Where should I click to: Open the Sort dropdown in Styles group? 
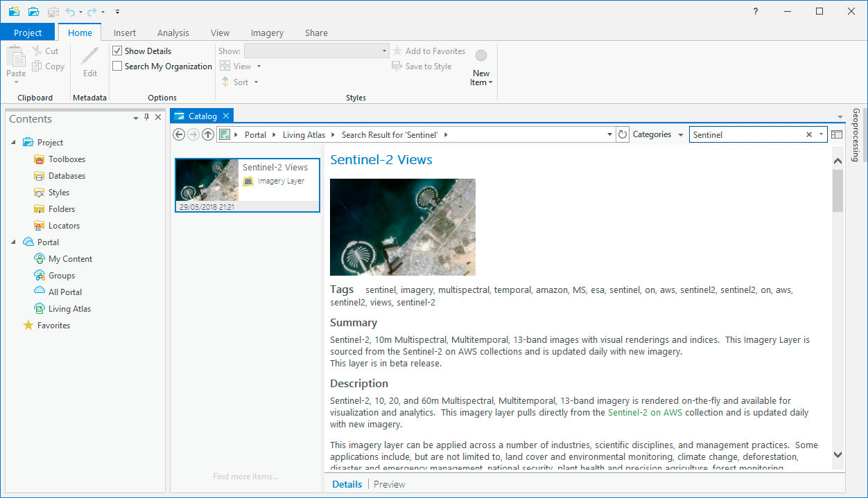point(240,82)
